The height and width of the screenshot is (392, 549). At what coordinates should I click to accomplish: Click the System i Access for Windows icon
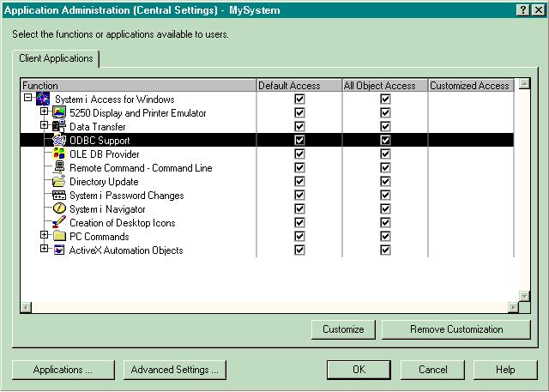point(43,99)
